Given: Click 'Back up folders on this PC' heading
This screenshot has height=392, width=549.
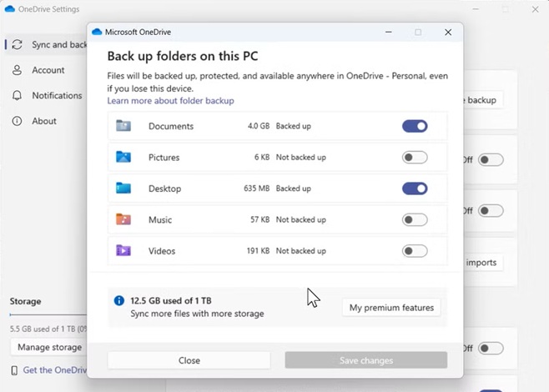Looking at the screenshot, I should pos(183,56).
